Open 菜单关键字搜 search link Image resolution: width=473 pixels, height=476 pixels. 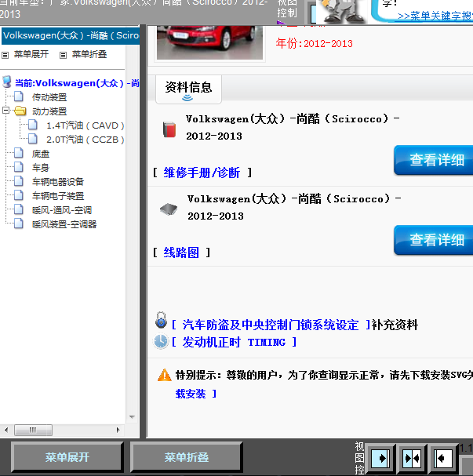coord(435,16)
